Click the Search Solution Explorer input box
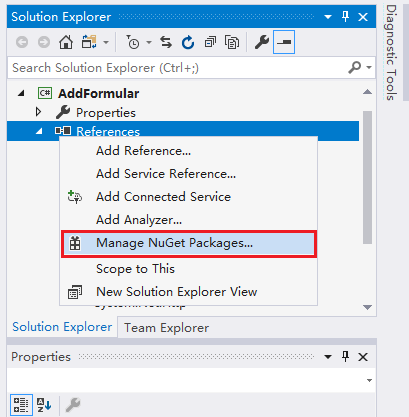The width and height of the screenshot is (409, 417). coord(177,68)
